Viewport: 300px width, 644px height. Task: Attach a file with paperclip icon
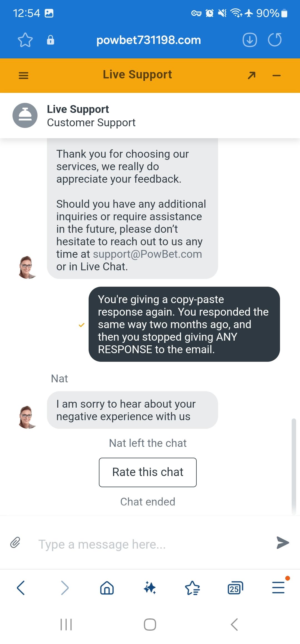tap(15, 542)
